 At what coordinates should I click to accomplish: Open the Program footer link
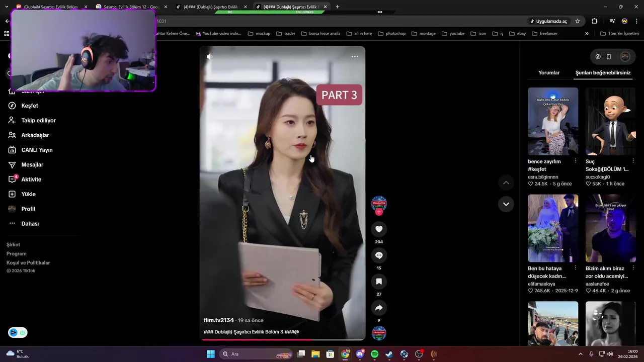pyautogui.click(x=17, y=254)
